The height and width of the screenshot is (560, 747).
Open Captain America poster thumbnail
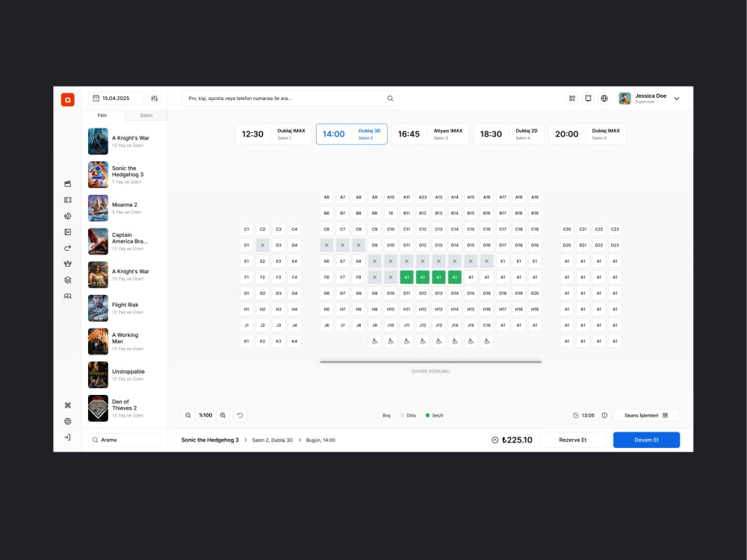point(98,241)
